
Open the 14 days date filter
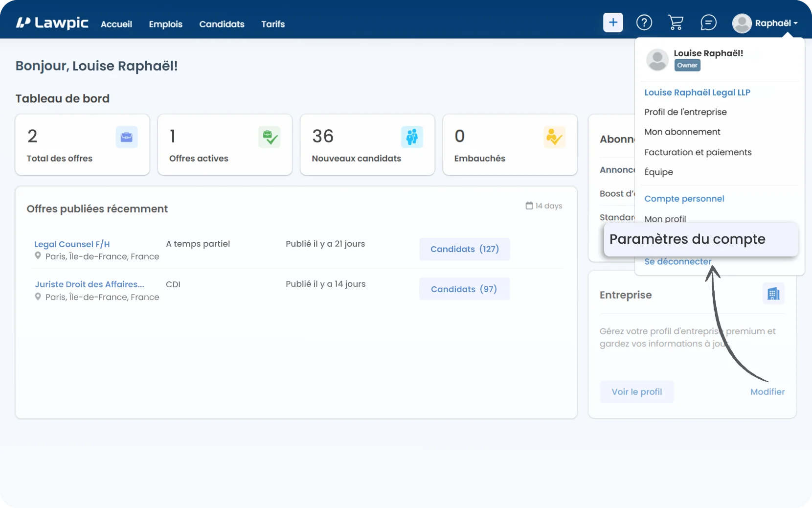[544, 206]
